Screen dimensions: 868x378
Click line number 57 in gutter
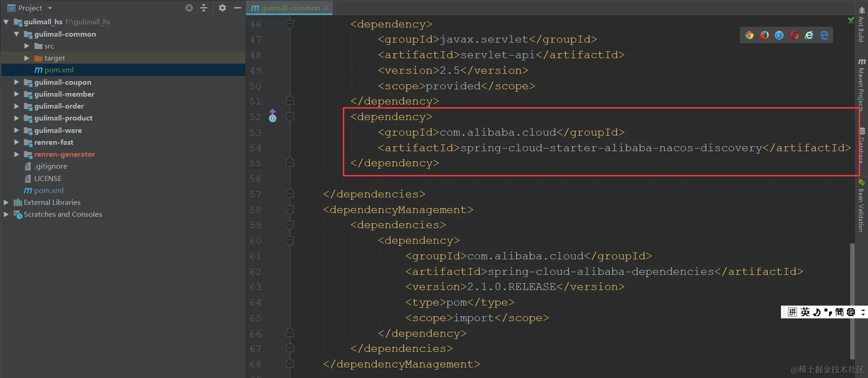(x=255, y=194)
